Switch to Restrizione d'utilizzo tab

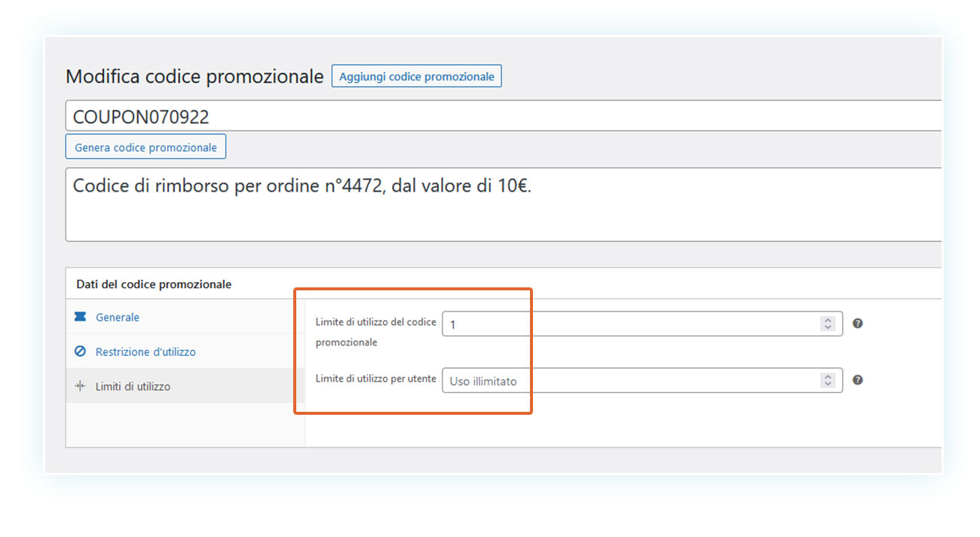pos(185,351)
